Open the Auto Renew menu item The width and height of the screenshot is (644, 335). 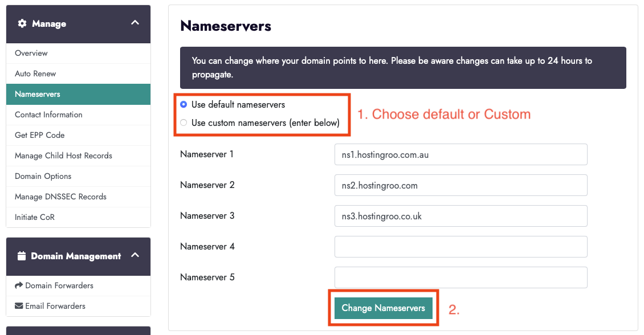(35, 73)
